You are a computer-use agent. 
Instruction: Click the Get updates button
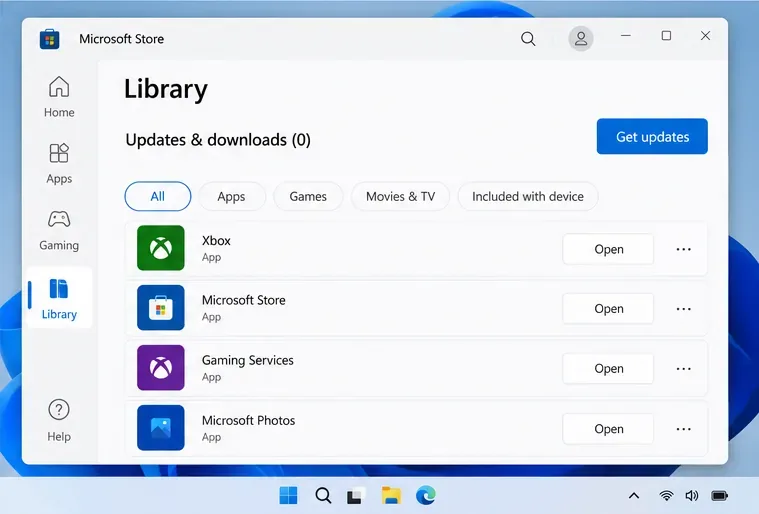pos(652,136)
